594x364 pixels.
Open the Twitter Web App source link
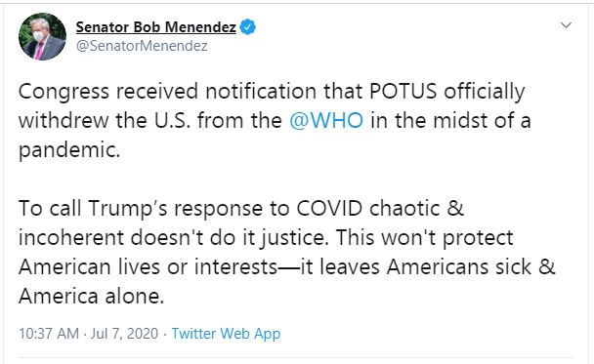pos(226,334)
